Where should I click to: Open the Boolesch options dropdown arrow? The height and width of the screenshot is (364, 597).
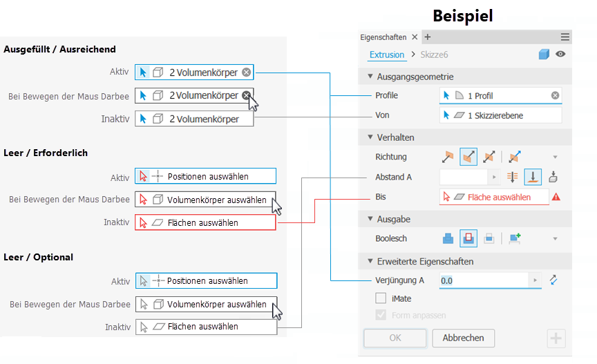554,239
